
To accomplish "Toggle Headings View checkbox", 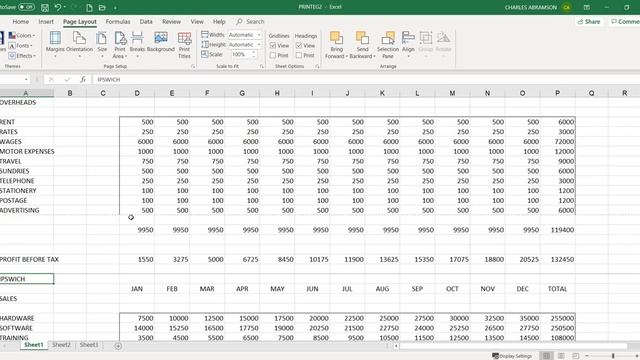I will [x=299, y=45].
